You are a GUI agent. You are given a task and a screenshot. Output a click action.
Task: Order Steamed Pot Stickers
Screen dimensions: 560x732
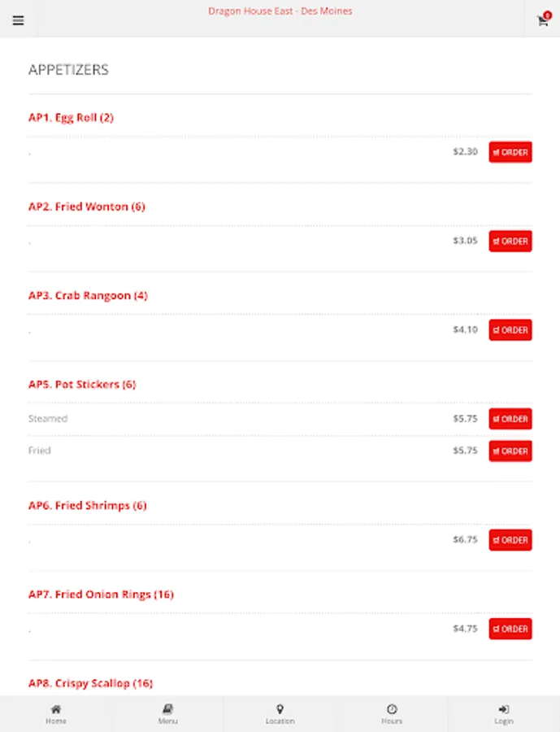[510, 419]
